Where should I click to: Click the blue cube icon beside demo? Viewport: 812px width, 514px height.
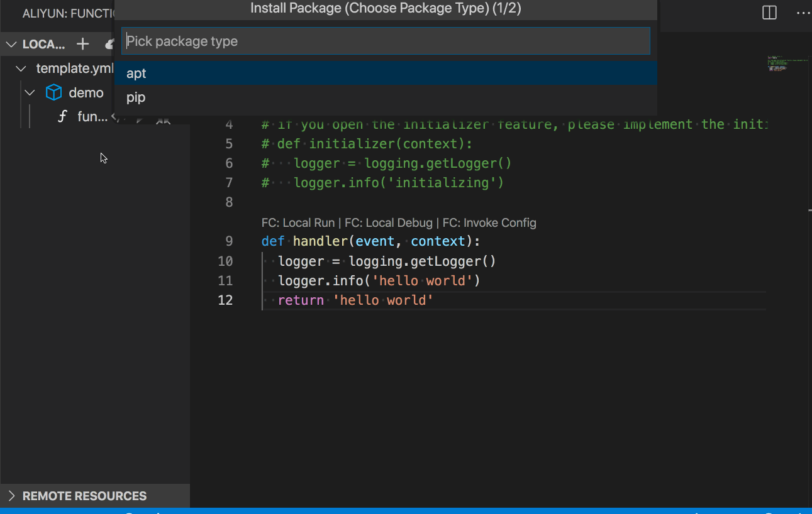[54, 93]
